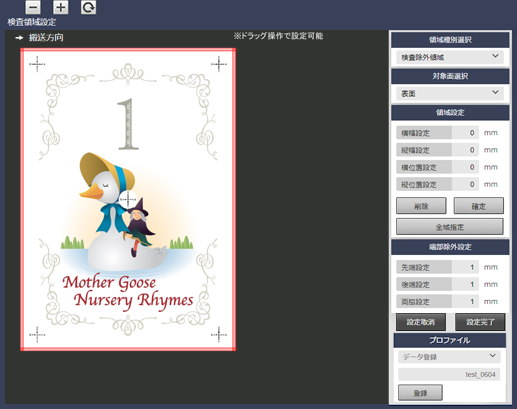Click the 後端設定 value field
Viewport: 517px width, 409px height.
[465, 284]
